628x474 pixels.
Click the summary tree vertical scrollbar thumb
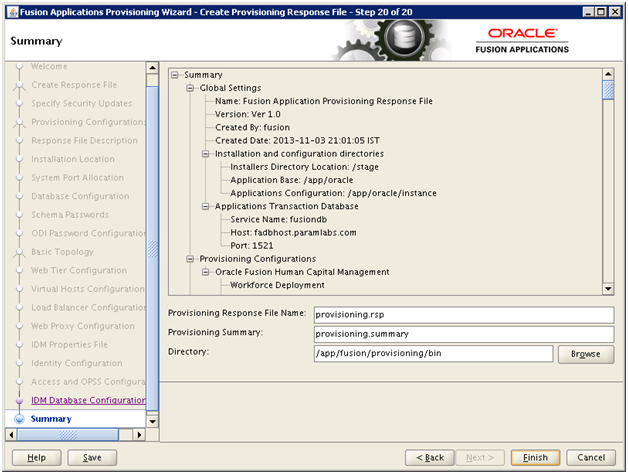[608, 90]
